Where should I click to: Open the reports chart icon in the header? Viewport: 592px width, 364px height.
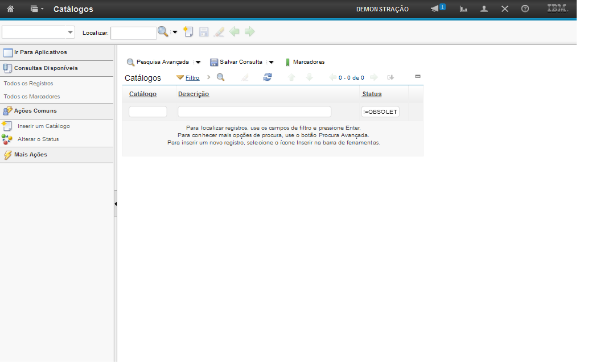[464, 9]
